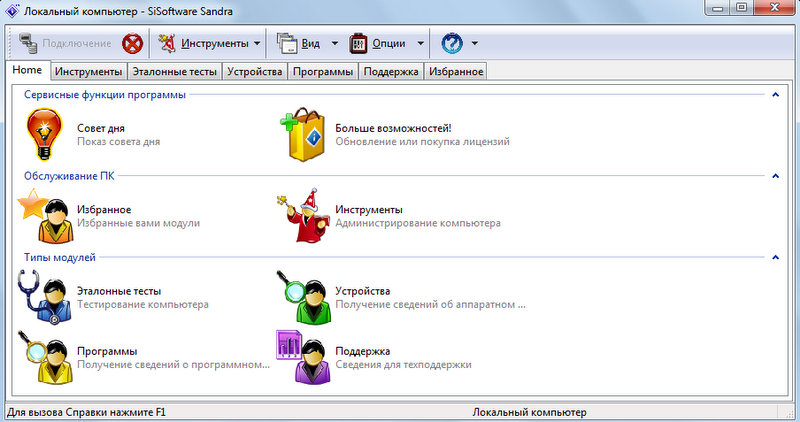Switch to the Инструменты tab
The width and height of the screenshot is (800, 422).
[89, 71]
